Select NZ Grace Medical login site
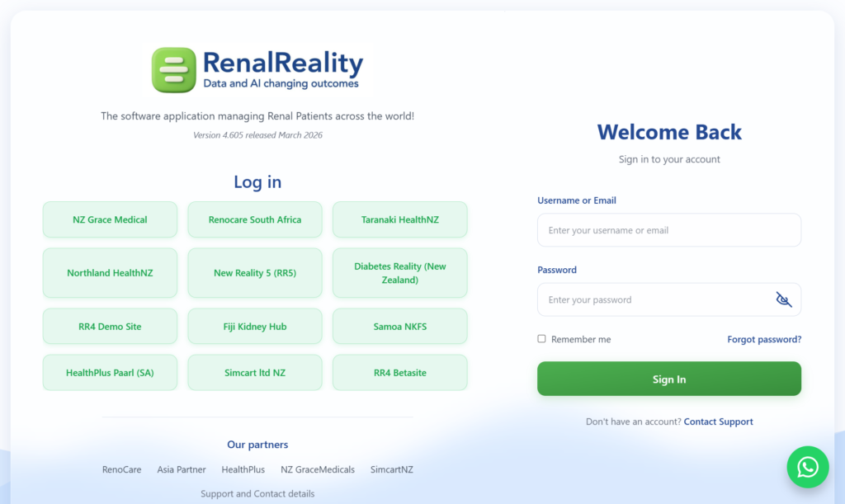 click(x=110, y=219)
